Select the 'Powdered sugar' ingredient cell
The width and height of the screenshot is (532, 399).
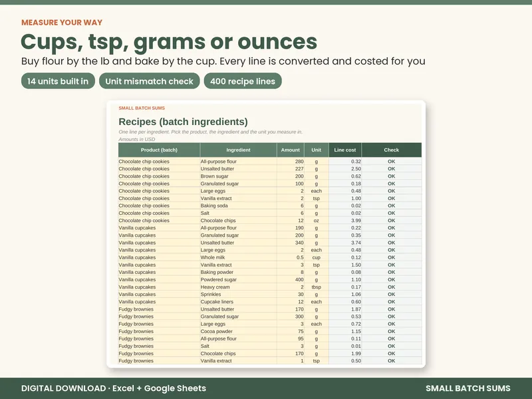click(238, 279)
